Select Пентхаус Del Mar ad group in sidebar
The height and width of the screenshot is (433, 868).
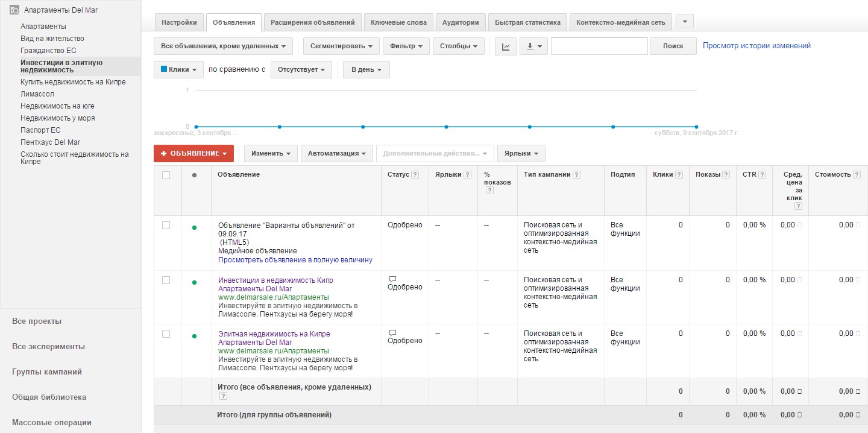point(51,142)
